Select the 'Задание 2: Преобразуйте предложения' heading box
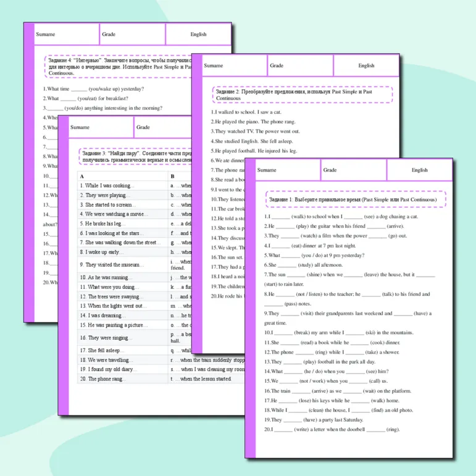 click(303, 94)
